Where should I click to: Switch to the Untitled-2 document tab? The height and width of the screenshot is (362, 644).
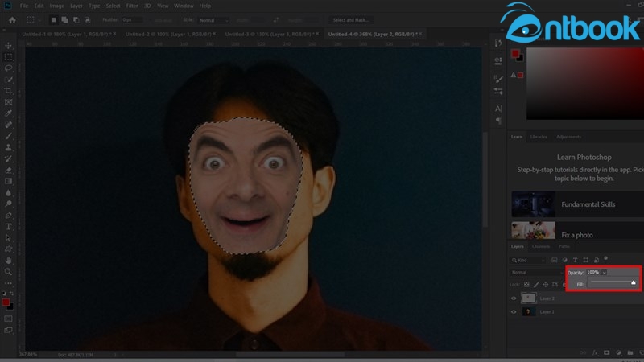click(168, 34)
